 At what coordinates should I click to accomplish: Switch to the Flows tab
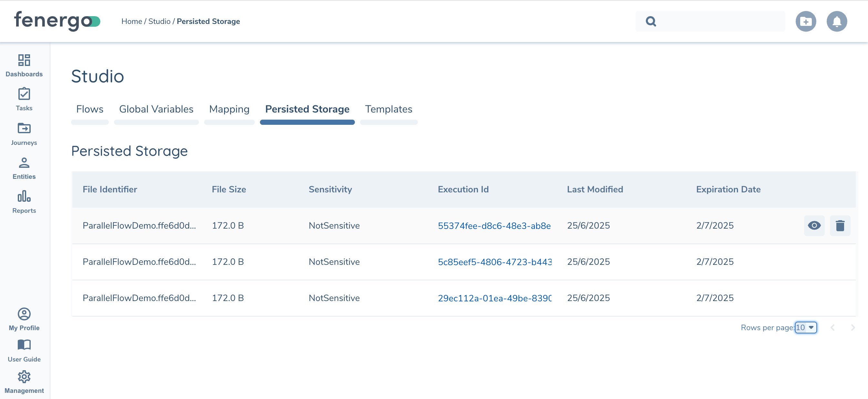pyautogui.click(x=90, y=109)
